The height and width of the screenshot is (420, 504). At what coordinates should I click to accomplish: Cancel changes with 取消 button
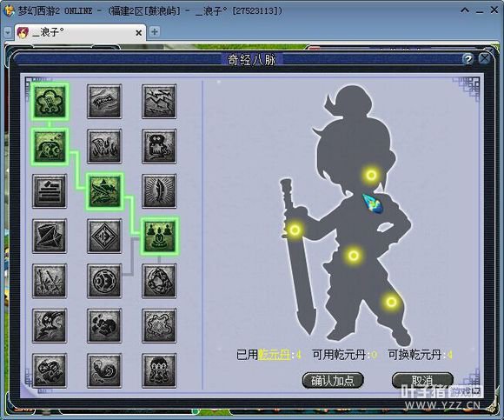click(422, 380)
